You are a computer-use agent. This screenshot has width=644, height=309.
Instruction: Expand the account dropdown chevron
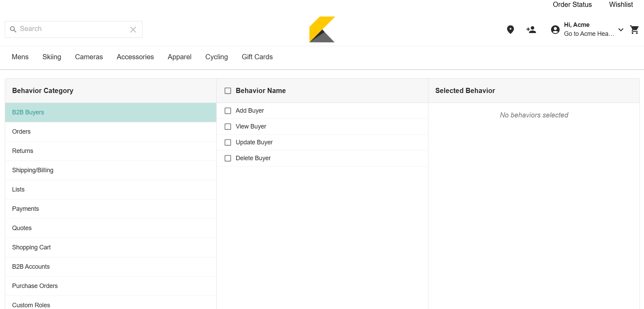point(621,30)
